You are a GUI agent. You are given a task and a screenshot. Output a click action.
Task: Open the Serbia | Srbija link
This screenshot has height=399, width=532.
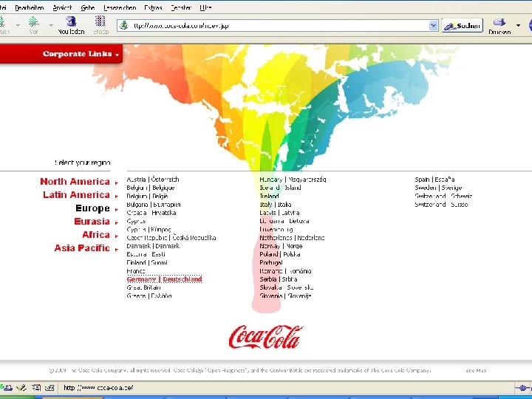[279, 279]
